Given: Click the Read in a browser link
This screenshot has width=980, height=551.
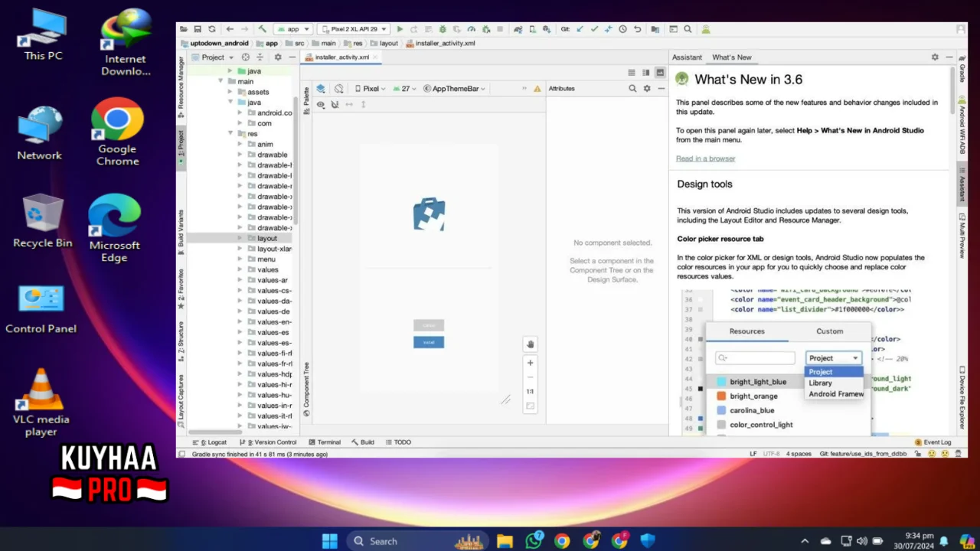Looking at the screenshot, I should [705, 158].
